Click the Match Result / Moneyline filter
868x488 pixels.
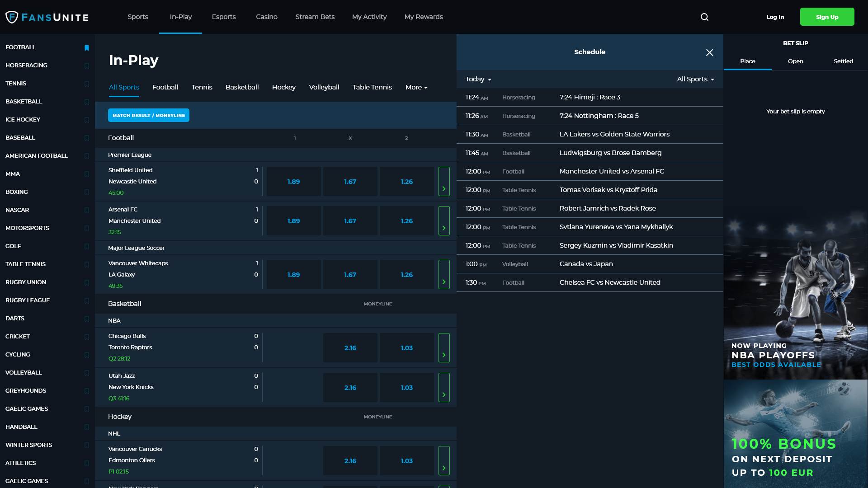[x=148, y=115]
